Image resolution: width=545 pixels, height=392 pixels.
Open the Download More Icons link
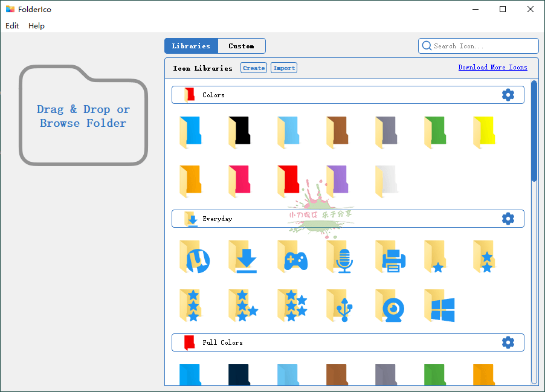tap(492, 67)
